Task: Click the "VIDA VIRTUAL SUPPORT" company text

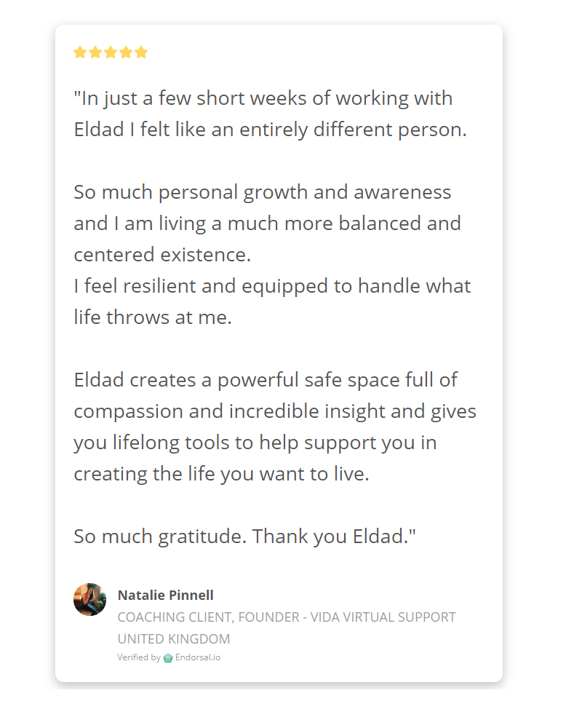Action: tap(383, 617)
